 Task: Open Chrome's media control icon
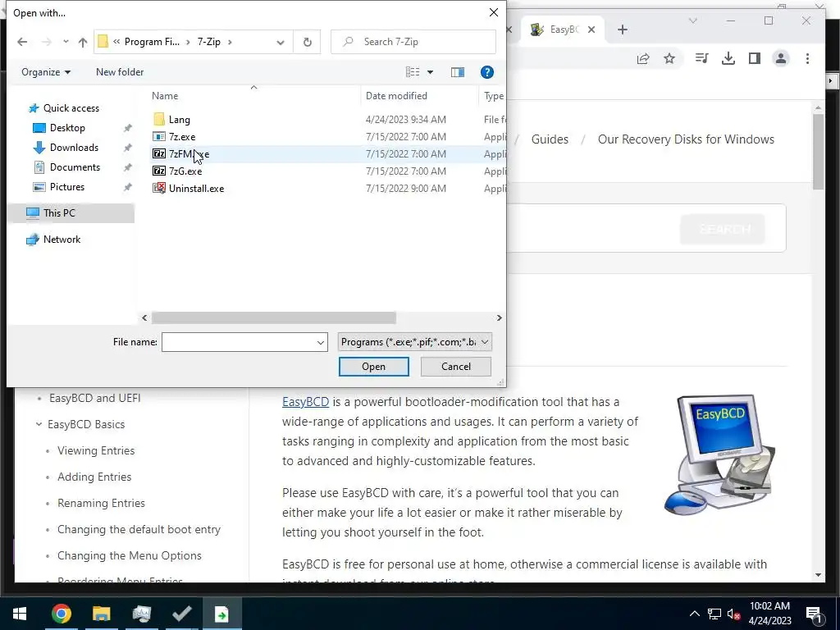click(x=701, y=58)
